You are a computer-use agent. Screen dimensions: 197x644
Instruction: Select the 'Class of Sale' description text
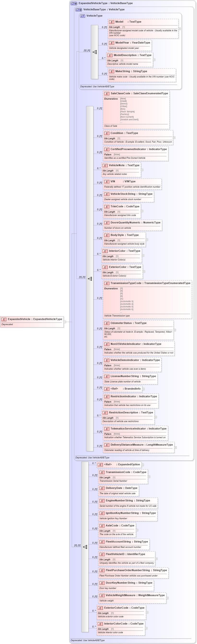coord(110,126)
